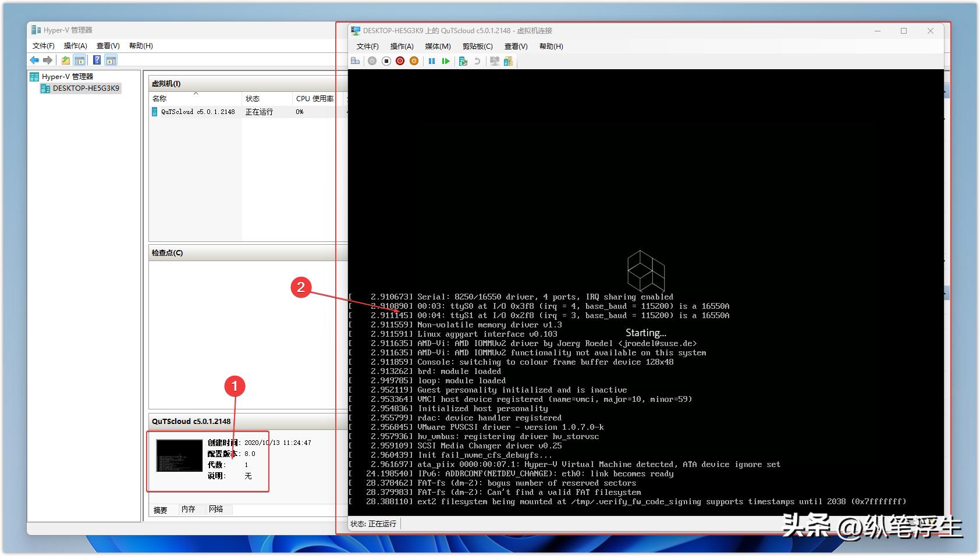This screenshot has height=556, width=980.
Task: Click the blue Back arrow in Hyper-V Manager
Action: 34,60
